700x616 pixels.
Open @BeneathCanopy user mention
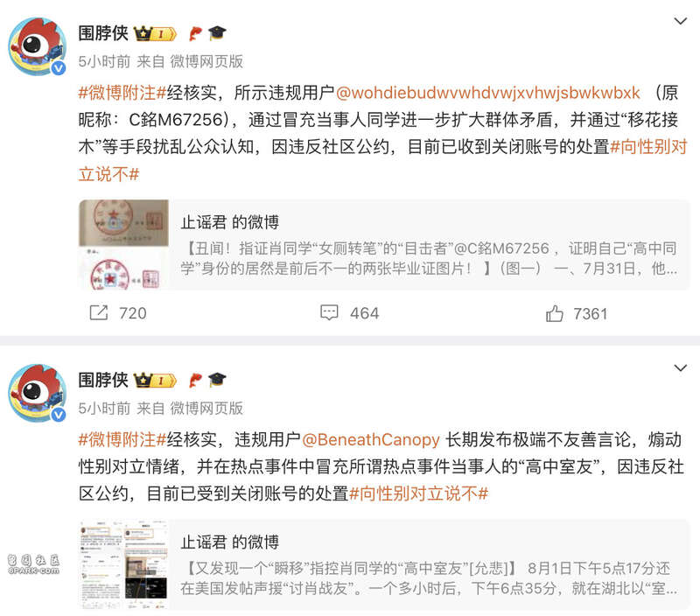371,439
